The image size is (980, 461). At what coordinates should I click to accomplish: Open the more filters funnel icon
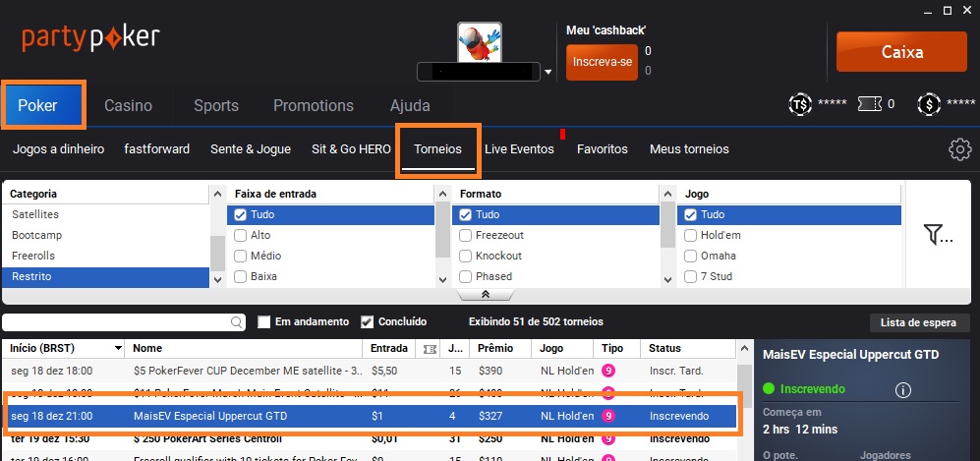[x=937, y=235]
